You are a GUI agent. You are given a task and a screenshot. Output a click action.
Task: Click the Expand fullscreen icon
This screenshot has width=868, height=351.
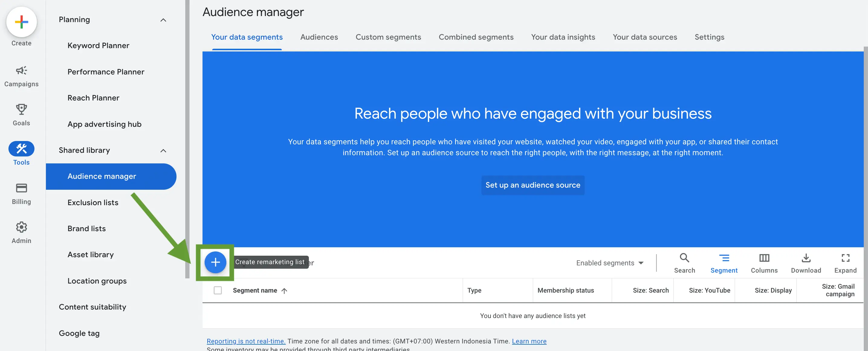pyautogui.click(x=845, y=258)
